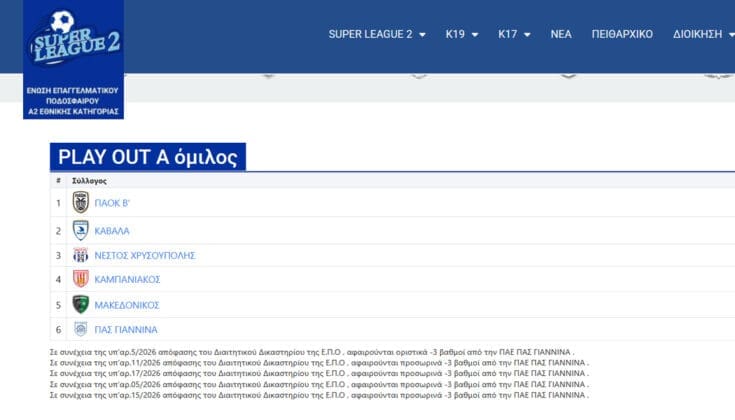Click the ΚΑΒΑΛΑ team crest icon

click(81, 231)
